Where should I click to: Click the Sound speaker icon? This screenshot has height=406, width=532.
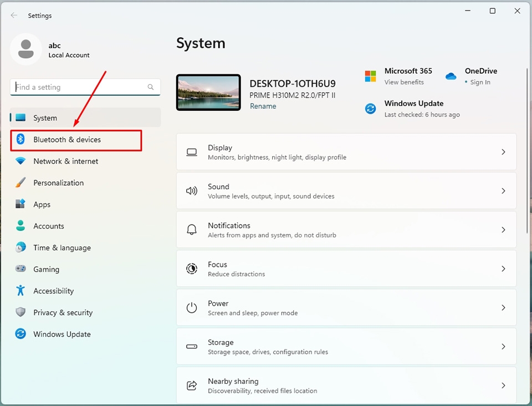[192, 191]
